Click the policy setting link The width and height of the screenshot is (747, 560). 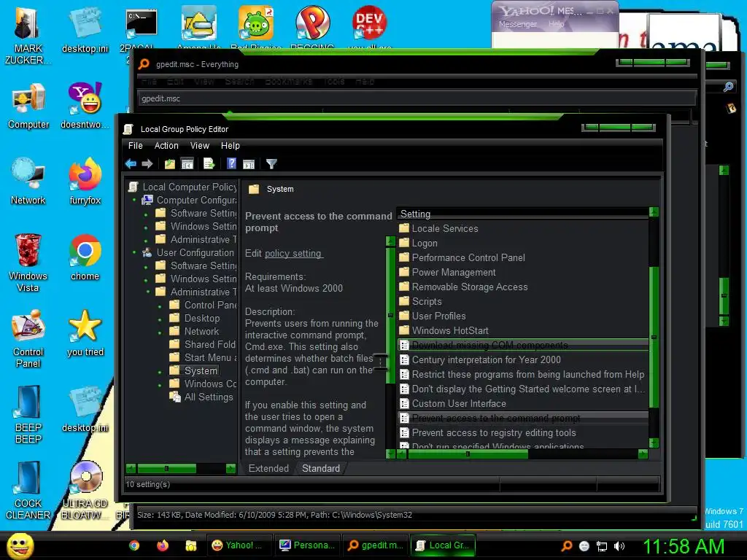(293, 253)
